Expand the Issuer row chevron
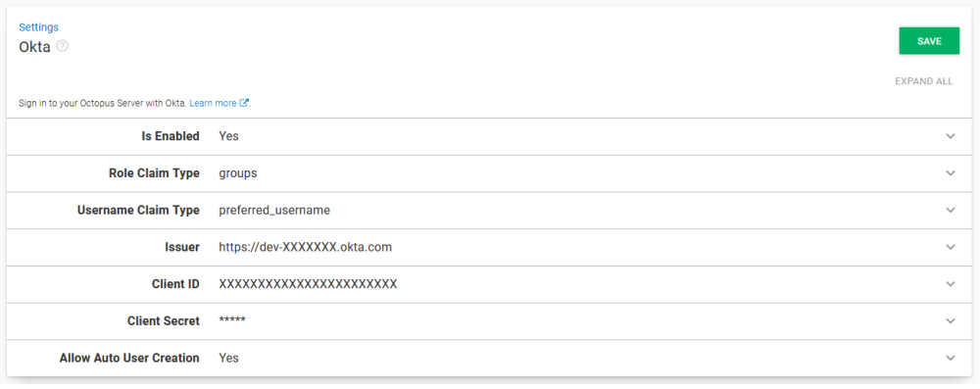Image resolution: width=980 pixels, height=389 pixels. pos(951,247)
